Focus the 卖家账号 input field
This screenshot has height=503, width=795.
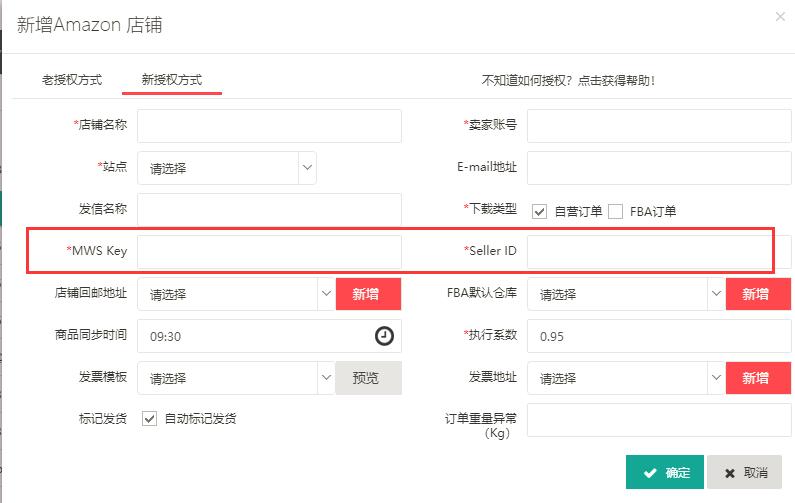click(659, 126)
